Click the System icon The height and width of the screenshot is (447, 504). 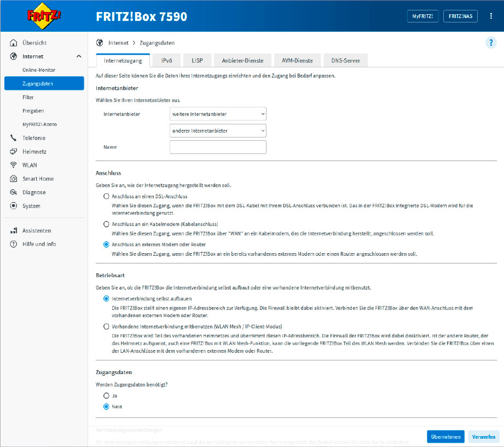(14, 205)
